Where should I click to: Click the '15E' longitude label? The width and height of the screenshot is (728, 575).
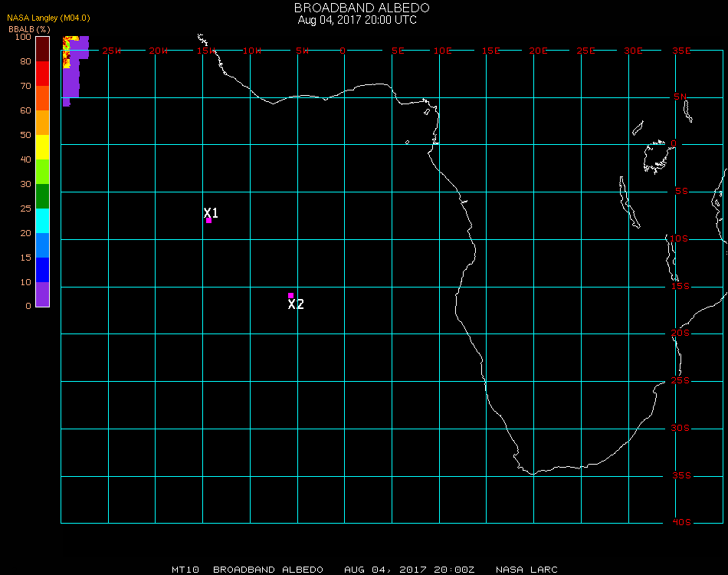tap(490, 51)
